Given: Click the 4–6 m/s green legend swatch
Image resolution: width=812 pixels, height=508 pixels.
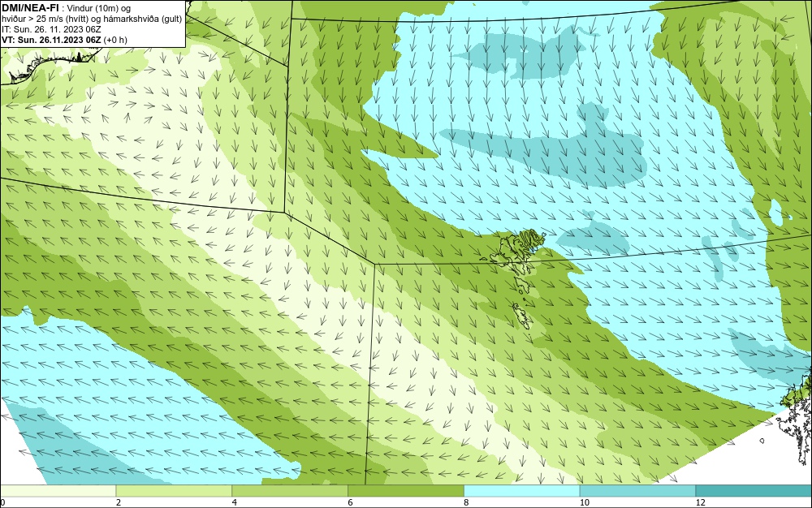Looking at the screenshot, I should [x=290, y=491].
